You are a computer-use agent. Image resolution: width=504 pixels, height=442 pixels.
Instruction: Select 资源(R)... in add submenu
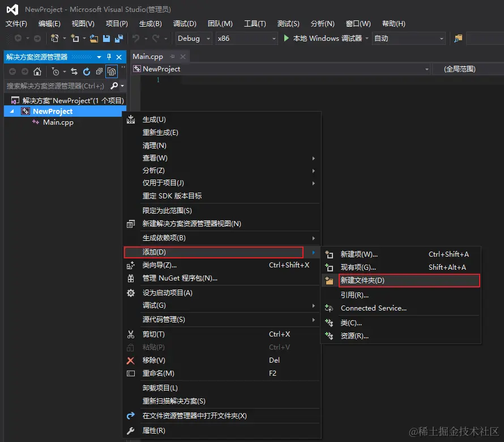(x=401, y=336)
